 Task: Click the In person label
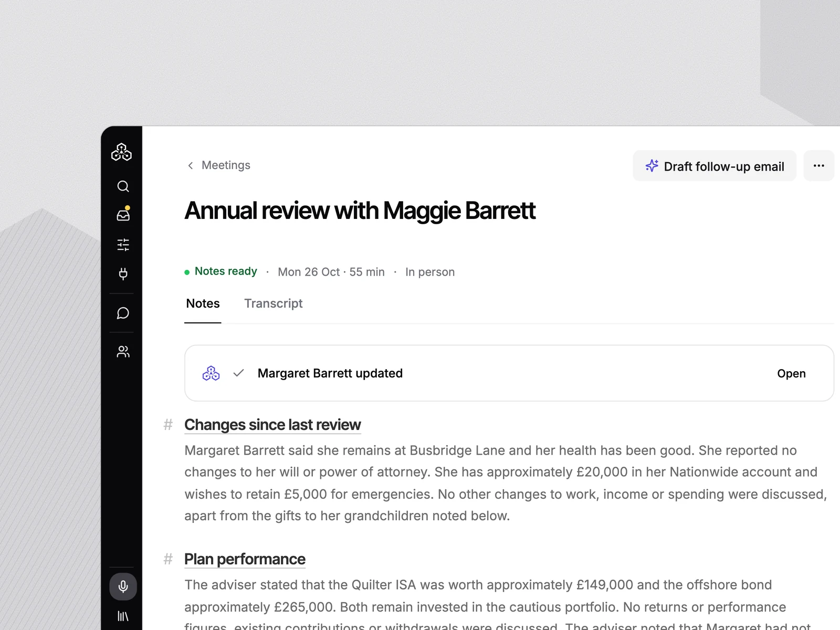click(x=430, y=272)
